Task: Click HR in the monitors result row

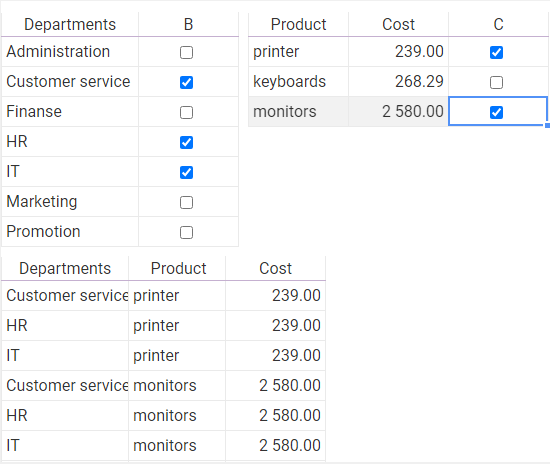Action: coord(65,416)
